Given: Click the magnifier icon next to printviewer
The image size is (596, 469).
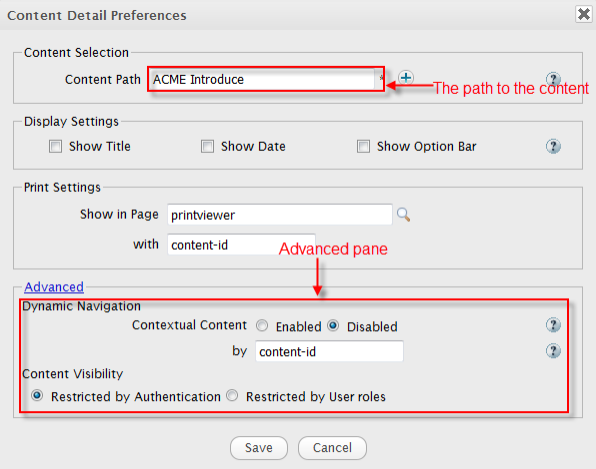Looking at the screenshot, I should pyautogui.click(x=403, y=215).
